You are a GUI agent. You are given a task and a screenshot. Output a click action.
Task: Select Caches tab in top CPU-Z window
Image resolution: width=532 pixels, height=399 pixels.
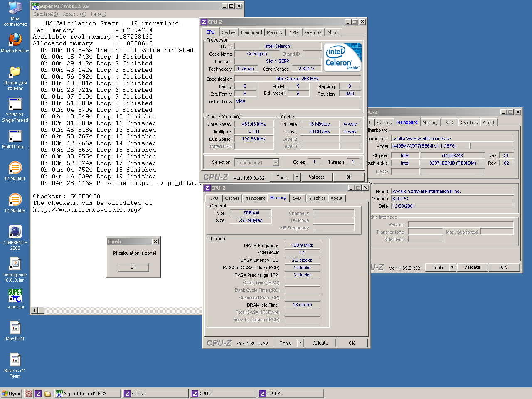click(229, 32)
